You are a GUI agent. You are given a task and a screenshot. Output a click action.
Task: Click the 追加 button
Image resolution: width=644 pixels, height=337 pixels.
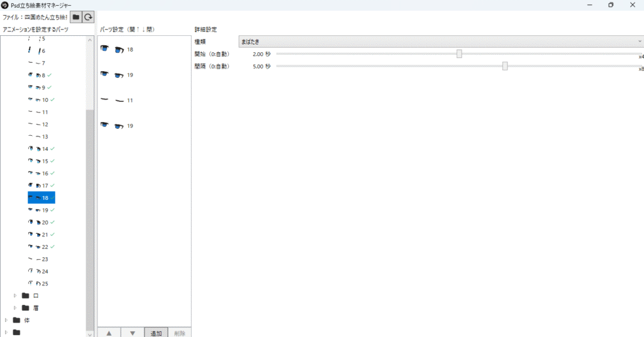[156, 333]
